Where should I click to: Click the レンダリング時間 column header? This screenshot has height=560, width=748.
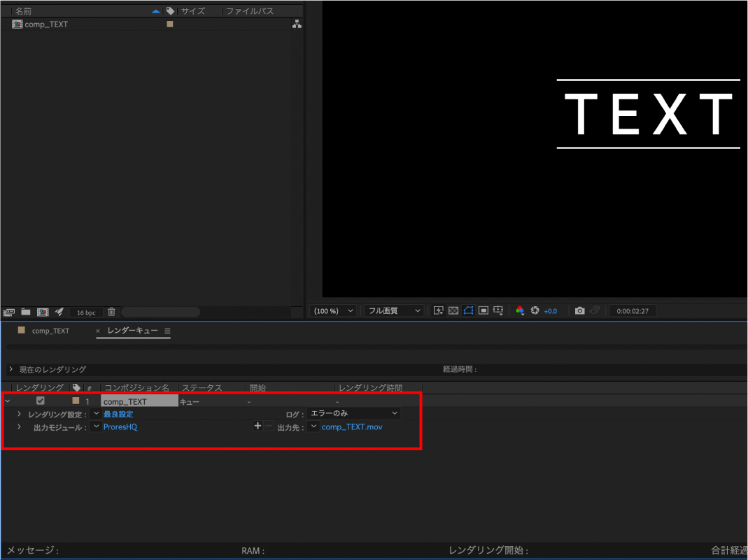(370, 388)
